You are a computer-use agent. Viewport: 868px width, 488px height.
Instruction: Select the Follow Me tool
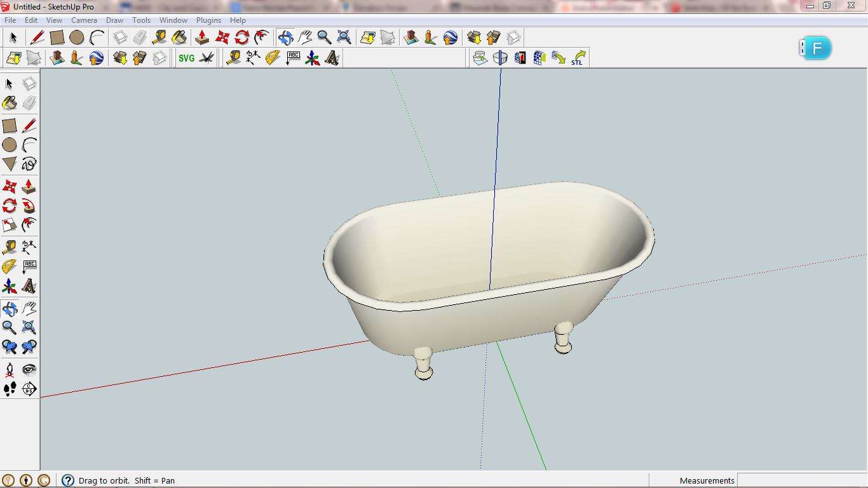click(29, 206)
